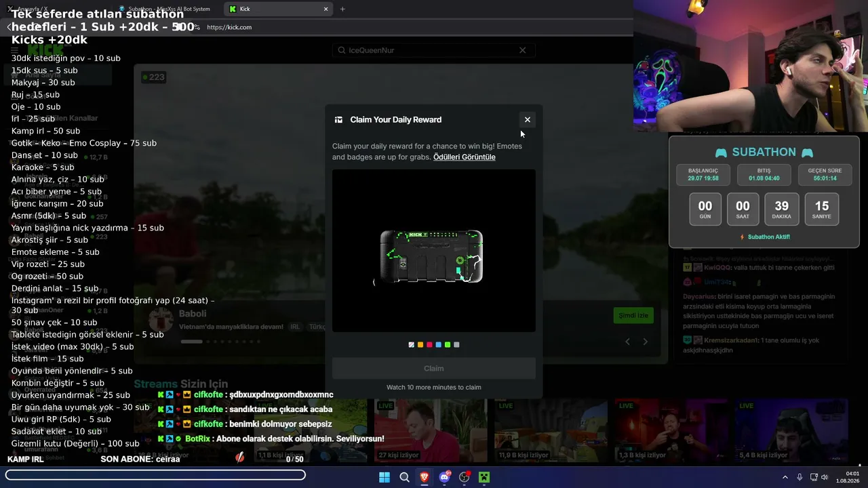Click the Kick reward chest image
This screenshot has height=488, width=868.
[x=431, y=256]
